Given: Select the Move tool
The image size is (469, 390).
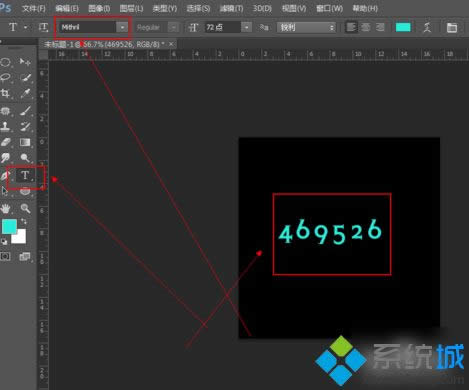Looking at the screenshot, I should point(25,62).
